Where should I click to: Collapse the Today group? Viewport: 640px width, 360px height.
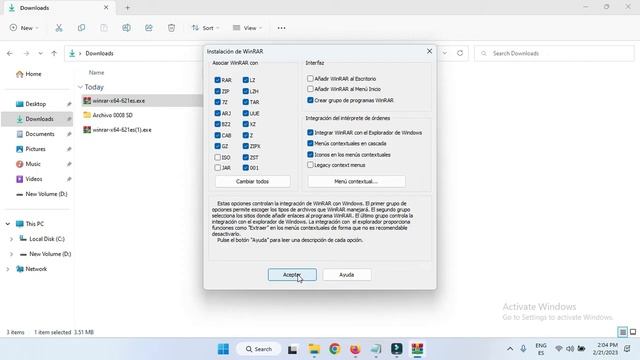80,87
